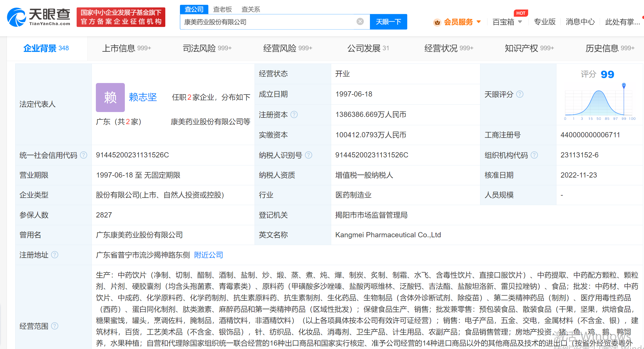This screenshot has width=644, height=349.
Task: Select the 查老板 search mode
Action: click(x=222, y=9)
